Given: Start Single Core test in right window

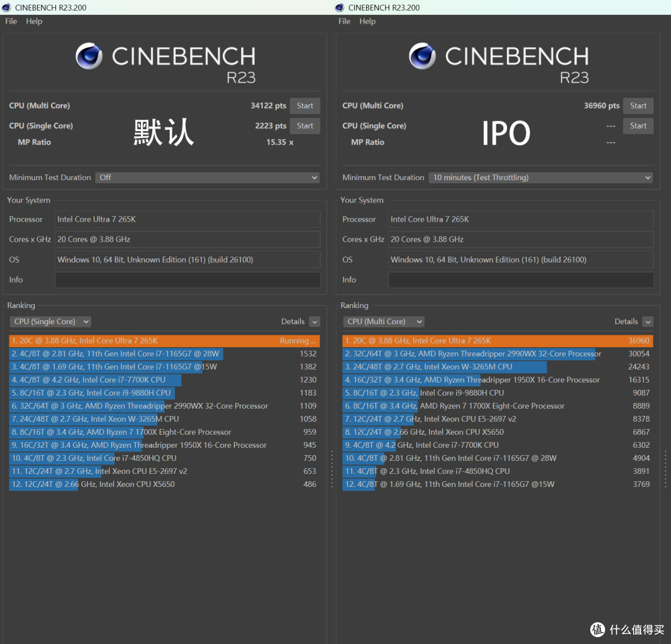Looking at the screenshot, I should pyautogui.click(x=638, y=125).
